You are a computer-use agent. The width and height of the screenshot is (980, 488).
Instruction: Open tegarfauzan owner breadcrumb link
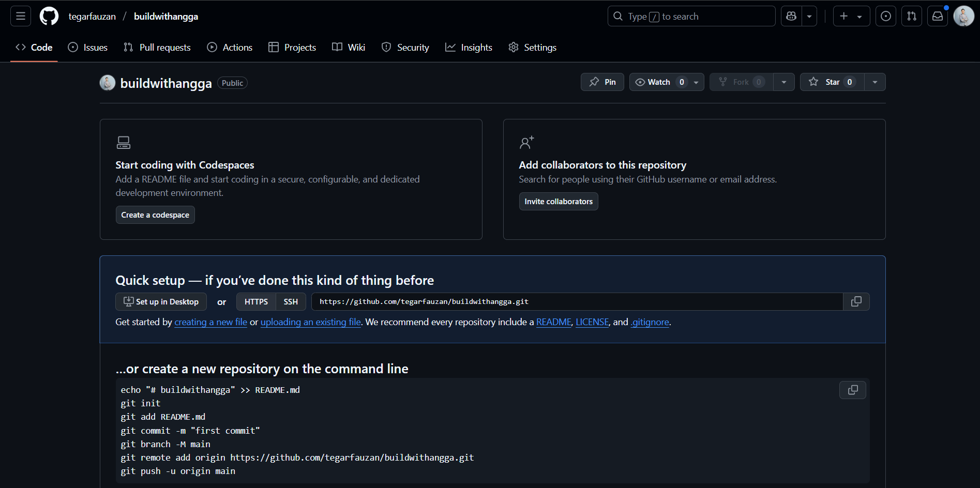(x=92, y=17)
